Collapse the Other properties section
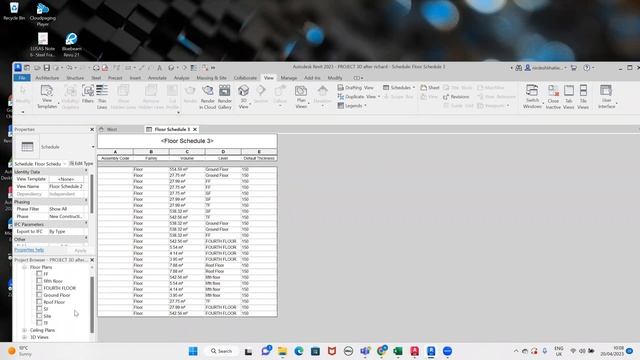640x360 pixels. click(x=86, y=239)
